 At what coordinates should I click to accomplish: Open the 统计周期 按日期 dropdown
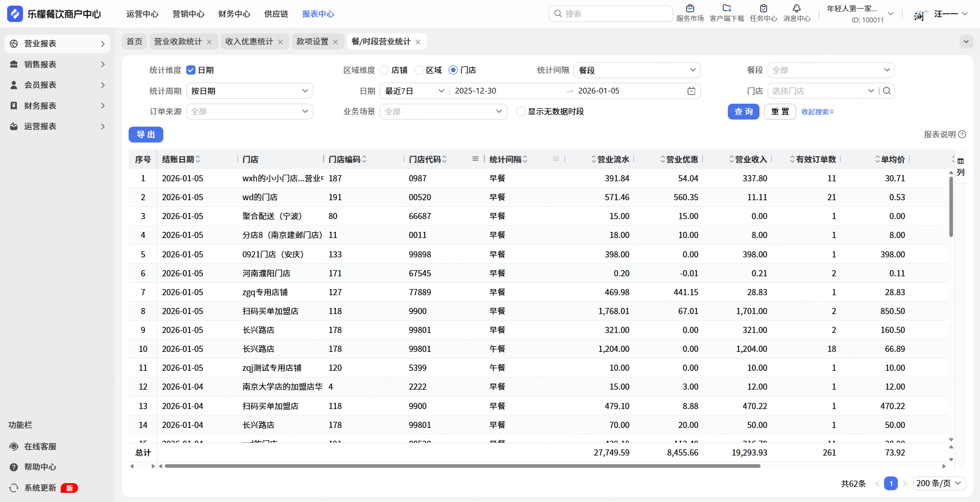pos(250,91)
